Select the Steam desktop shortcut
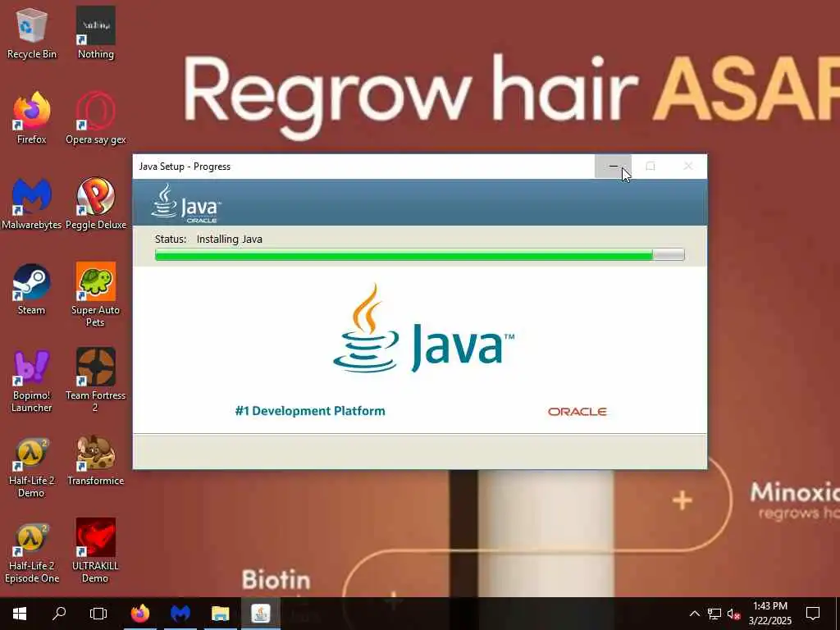The width and height of the screenshot is (840, 630). pos(32,290)
